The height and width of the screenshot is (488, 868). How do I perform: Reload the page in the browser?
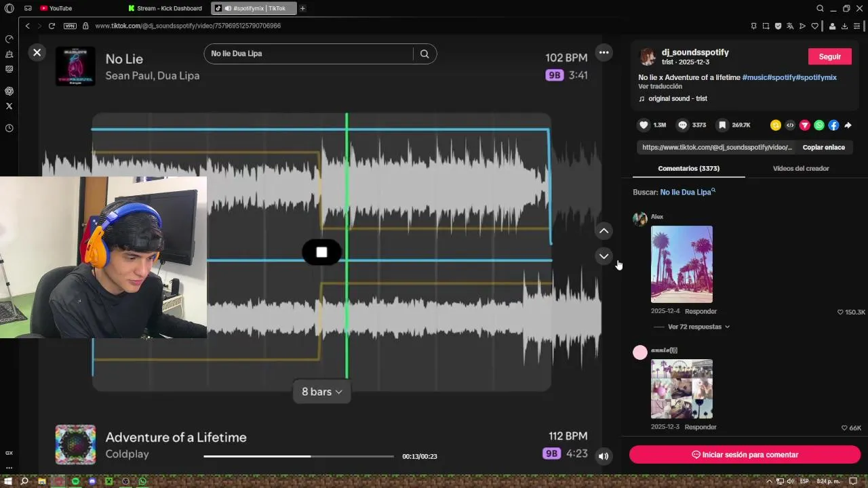[52, 26]
